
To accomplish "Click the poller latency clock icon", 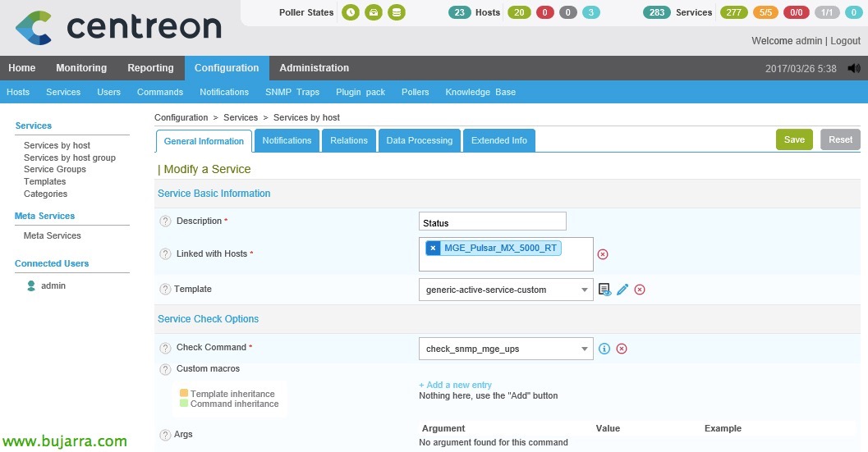I will point(351,12).
